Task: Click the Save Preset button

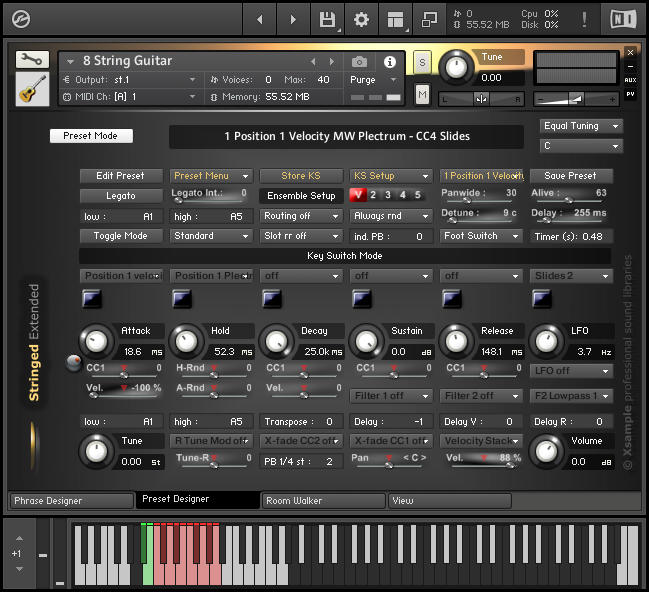Action: pos(571,176)
